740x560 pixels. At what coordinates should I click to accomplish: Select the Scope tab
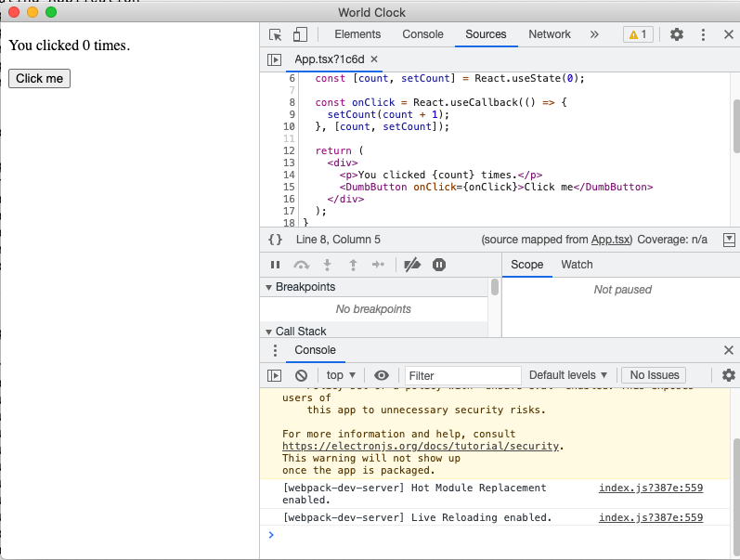(x=526, y=265)
